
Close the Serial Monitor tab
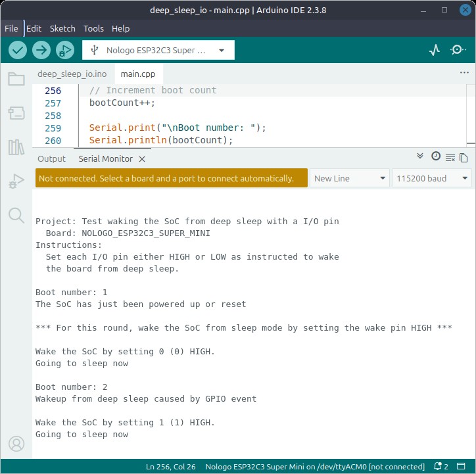[x=142, y=159]
